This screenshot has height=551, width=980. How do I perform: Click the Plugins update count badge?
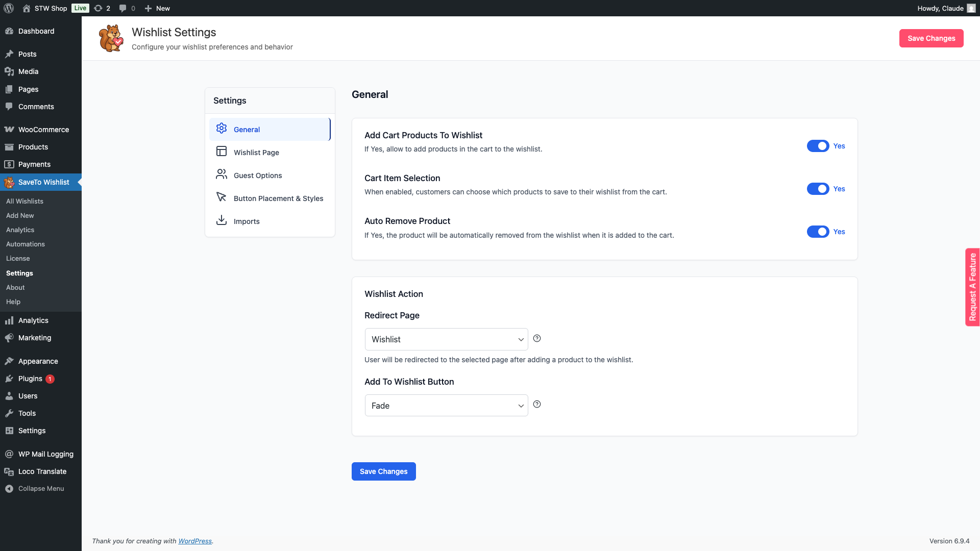pos(50,379)
